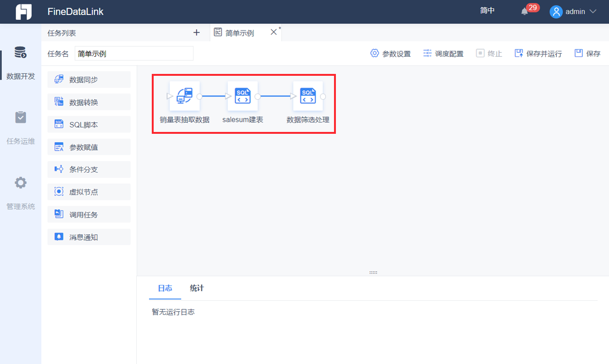Close the 简单示例 tab
The width and height of the screenshot is (609, 364).
[x=274, y=32]
